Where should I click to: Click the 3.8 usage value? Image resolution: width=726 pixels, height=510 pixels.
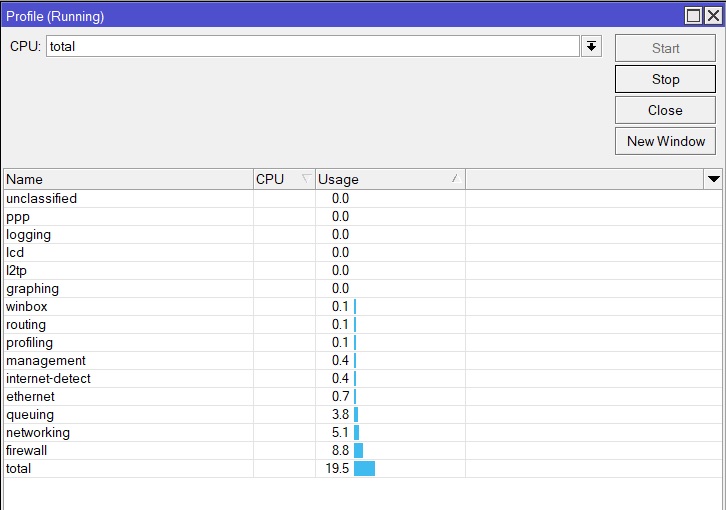point(340,415)
